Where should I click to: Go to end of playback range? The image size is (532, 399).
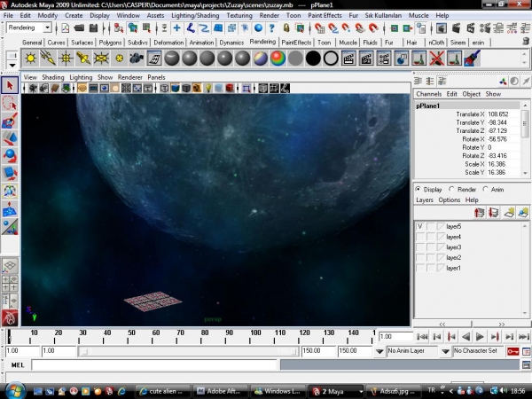tap(524, 337)
